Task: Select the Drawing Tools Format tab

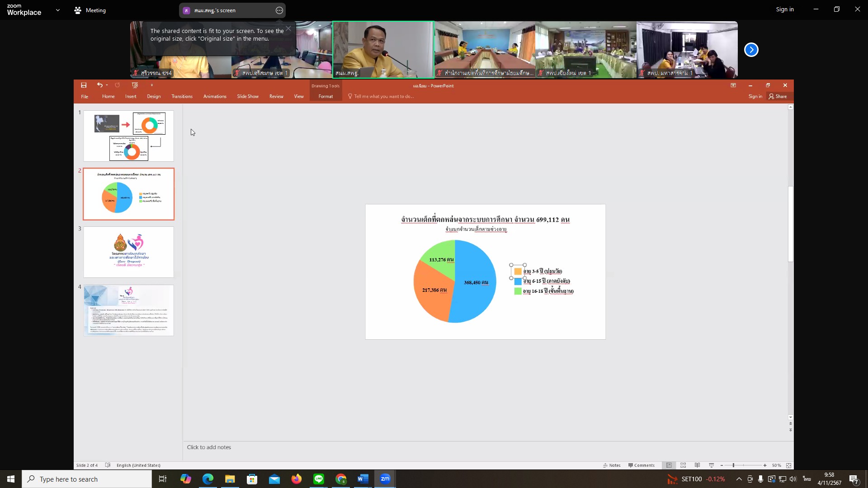Action: pos(325,96)
